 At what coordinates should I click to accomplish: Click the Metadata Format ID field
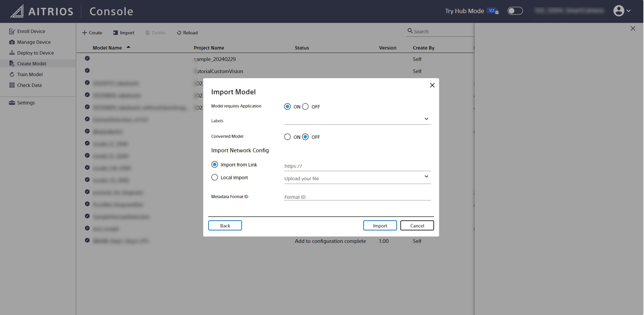[x=357, y=197]
